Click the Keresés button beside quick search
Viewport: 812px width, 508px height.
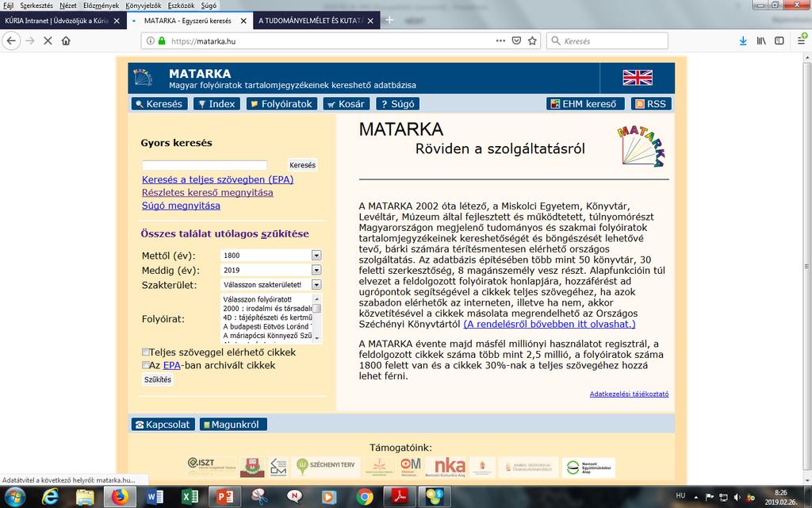click(302, 165)
